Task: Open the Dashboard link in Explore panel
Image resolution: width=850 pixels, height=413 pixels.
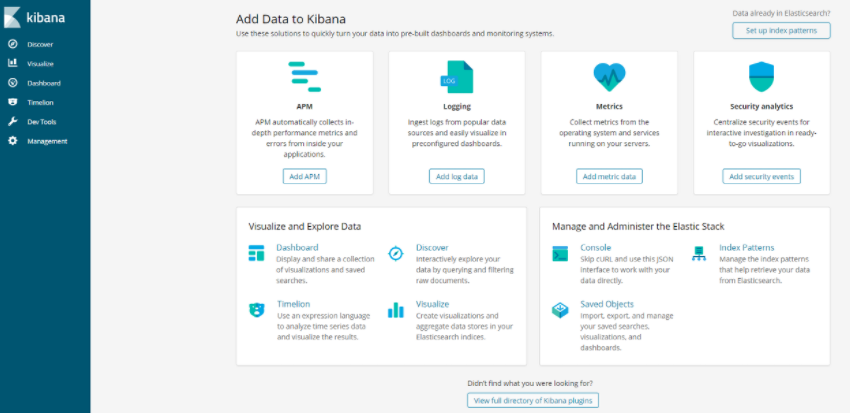Action: (x=297, y=248)
